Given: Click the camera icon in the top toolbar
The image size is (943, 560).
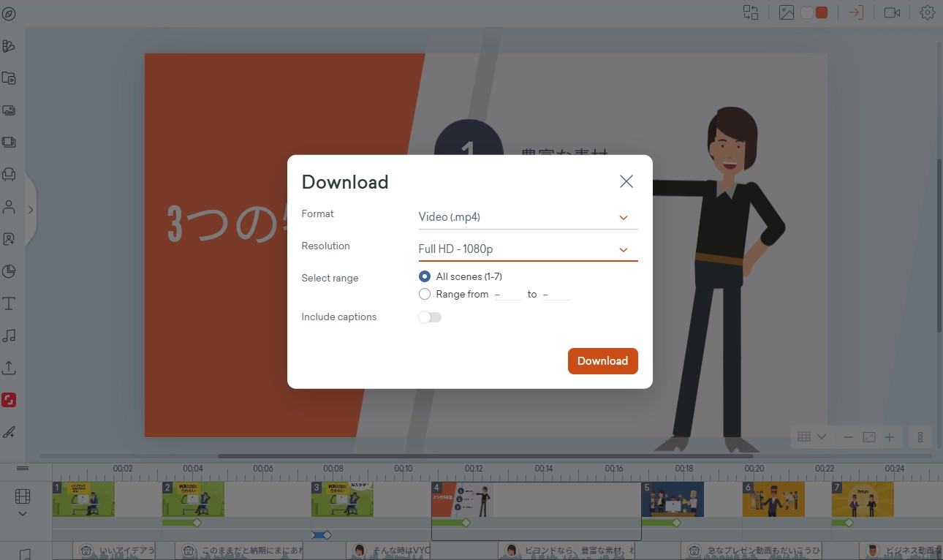Looking at the screenshot, I should (x=892, y=12).
